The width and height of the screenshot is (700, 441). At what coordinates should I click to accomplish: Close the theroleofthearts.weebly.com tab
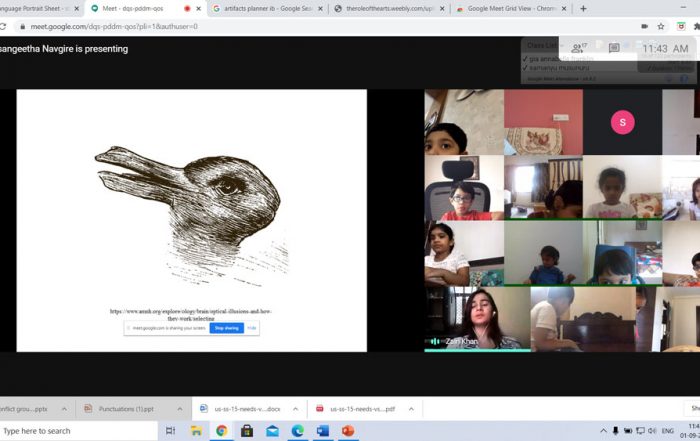(442, 8)
